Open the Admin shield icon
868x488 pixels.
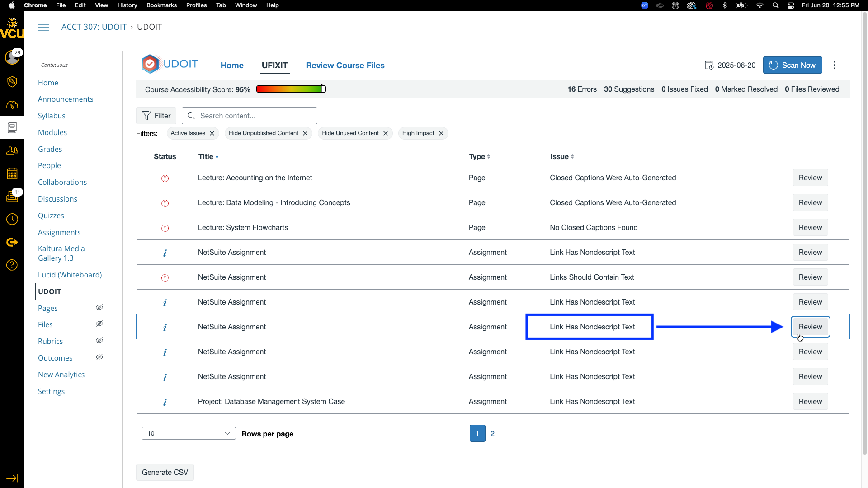[x=12, y=81]
